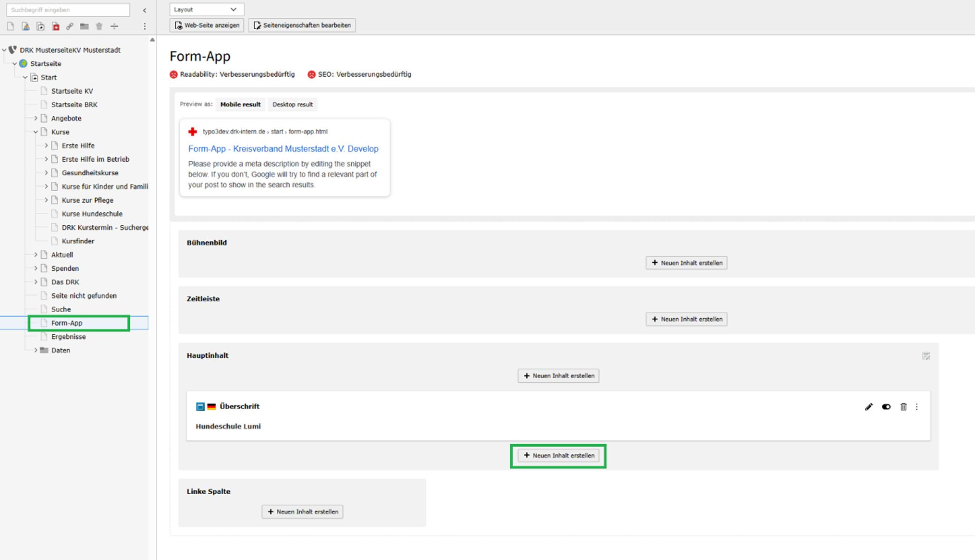Click Web-Seite anzeigen button
Screen dimensions: 975x560
(x=207, y=25)
